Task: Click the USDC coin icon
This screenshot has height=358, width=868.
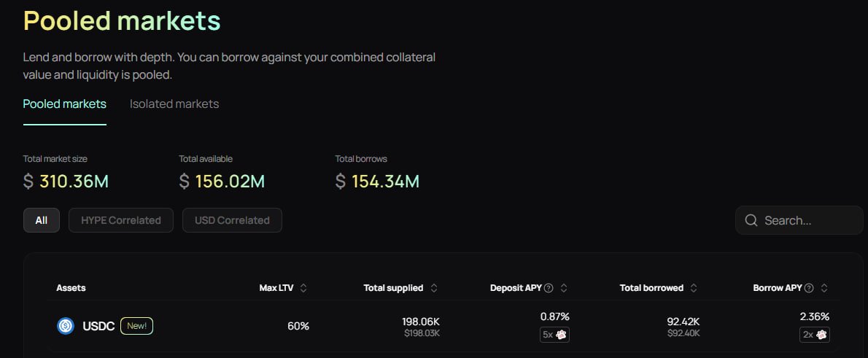Action: click(x=66, y=326)
